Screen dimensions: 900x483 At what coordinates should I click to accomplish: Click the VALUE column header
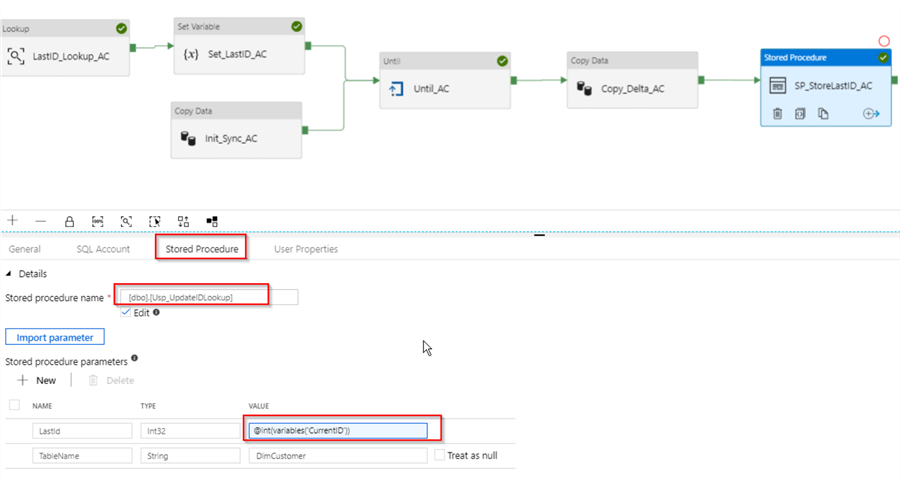[x=258, y=406]
